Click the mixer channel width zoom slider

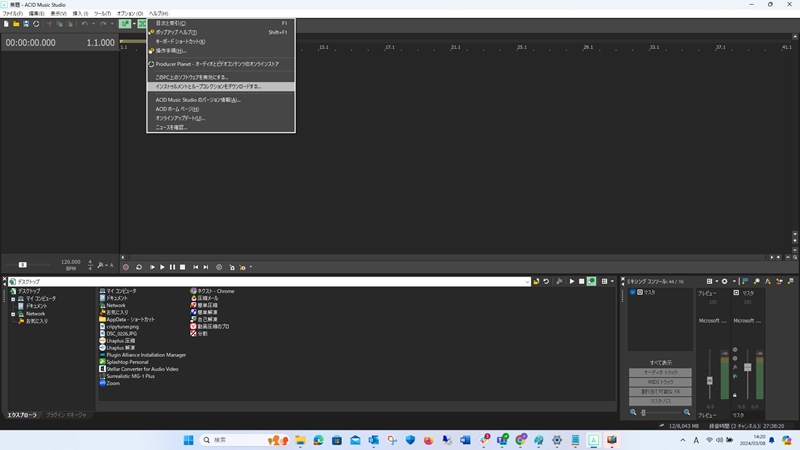pos(643,412)
